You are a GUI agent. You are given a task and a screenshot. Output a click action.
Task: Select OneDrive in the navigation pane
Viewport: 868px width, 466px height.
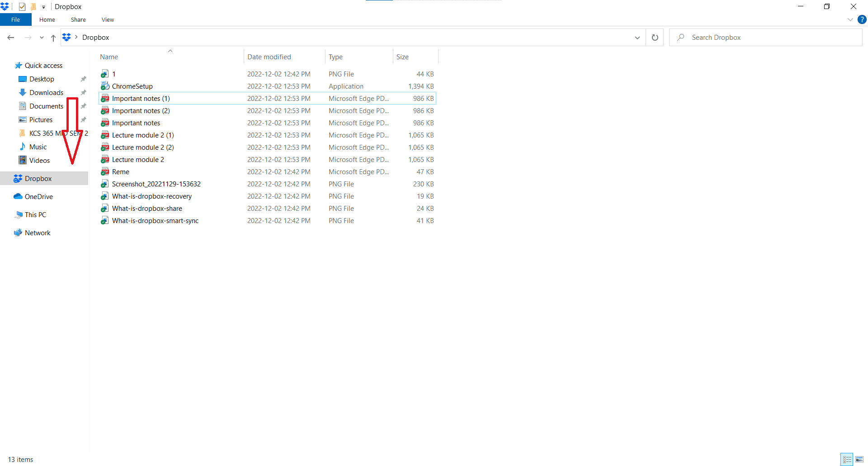[x=38, y=196]
